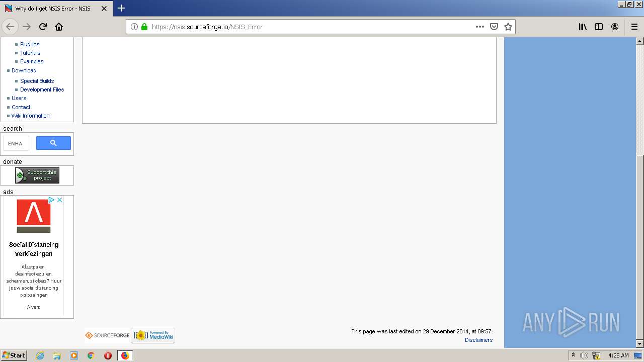The image size is (644, 362).
Task: Open the page actions three-dot menu
Action: click(x=480, y=27)
